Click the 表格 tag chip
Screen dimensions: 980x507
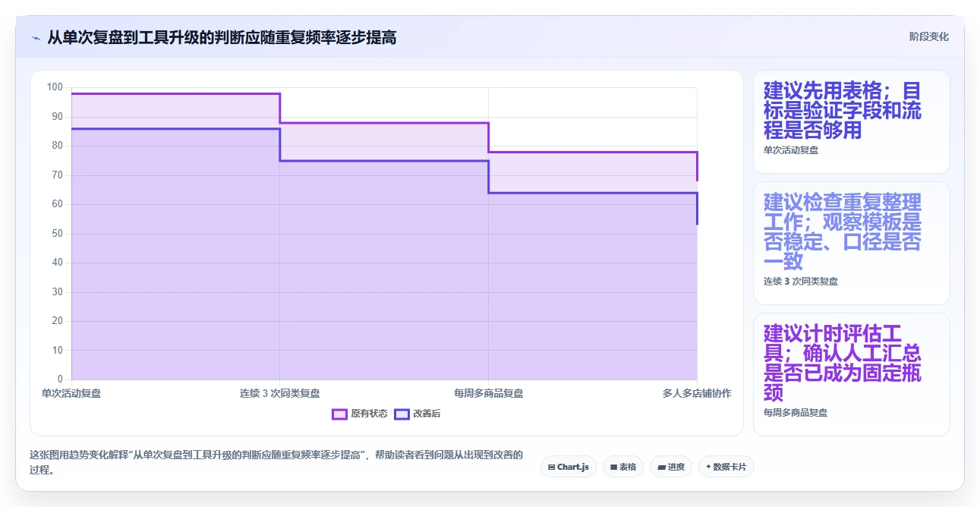tap(623, 467)
